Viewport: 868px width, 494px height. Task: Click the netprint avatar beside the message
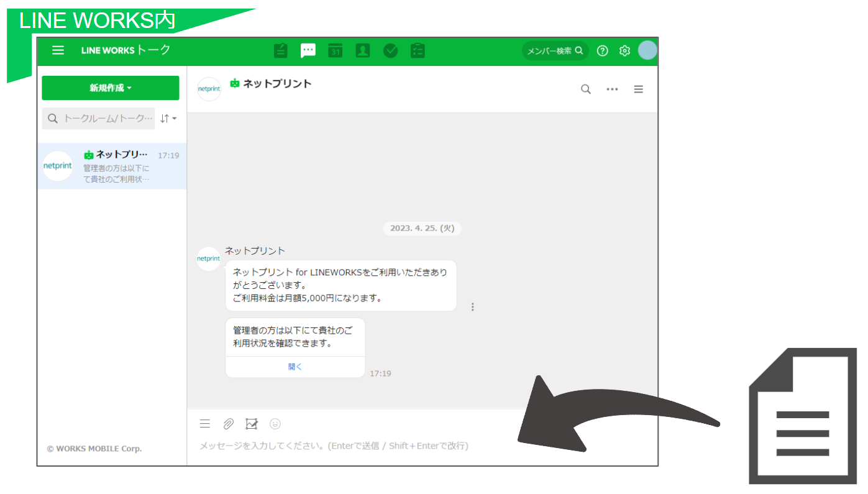pyautogui.click(x=208, y=258)
